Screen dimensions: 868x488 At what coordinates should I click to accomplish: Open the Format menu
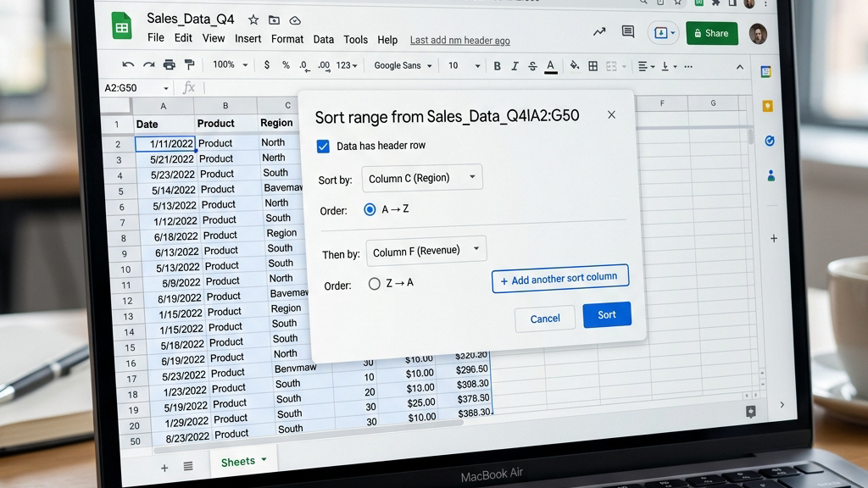click(x=287, y=39)
